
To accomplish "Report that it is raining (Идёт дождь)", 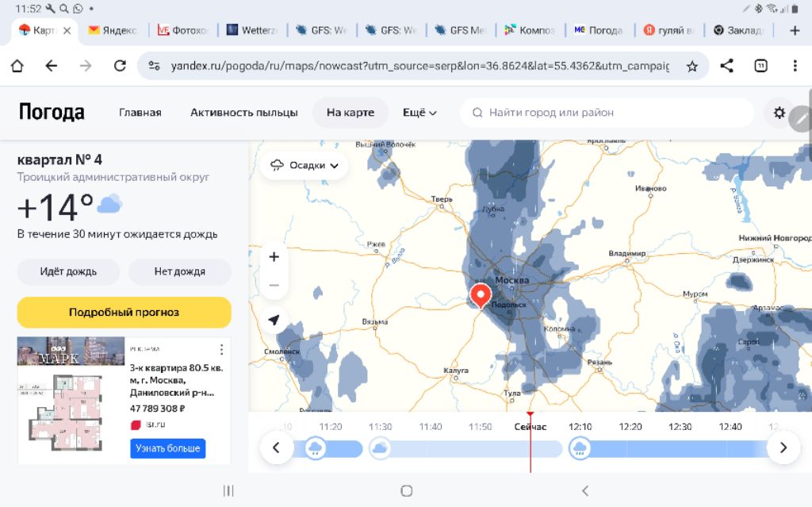I will pos(69,271).
